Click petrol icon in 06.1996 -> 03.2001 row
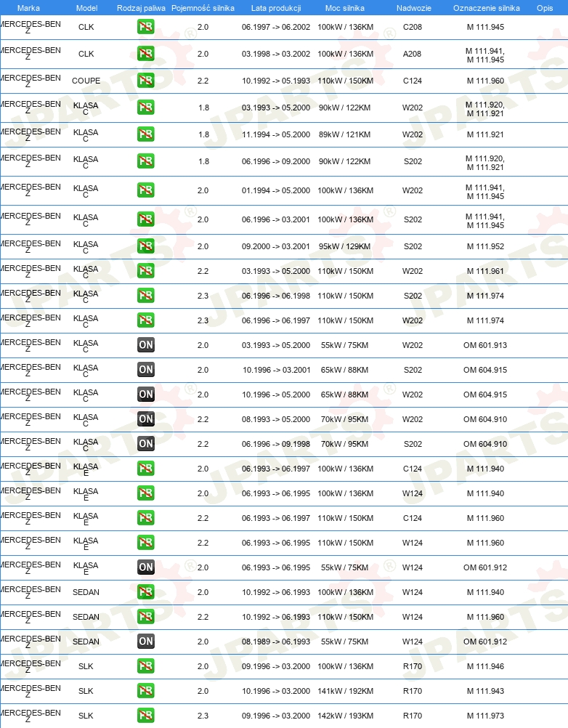Image resolution: width=568 pixels, height=728 pixels. click(146, 219)
